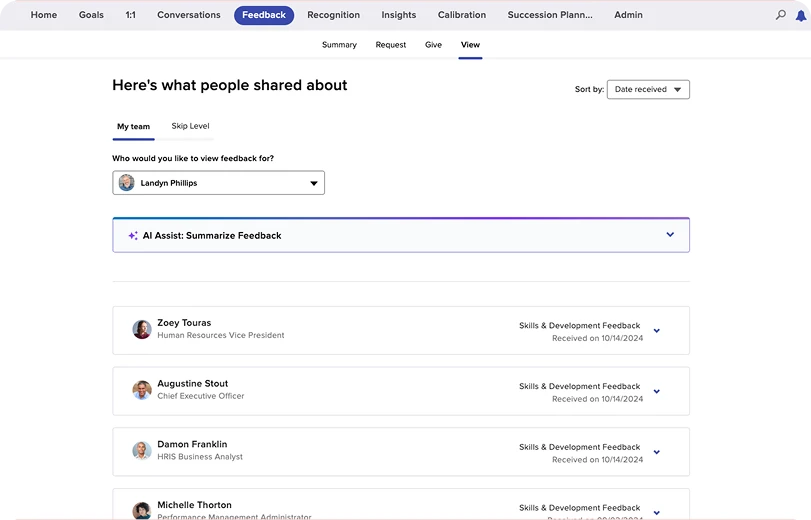This screenshot has width=811, height=520.
Task: Click Landyn Phillips avatar in selector
Action: pos(127,183)
